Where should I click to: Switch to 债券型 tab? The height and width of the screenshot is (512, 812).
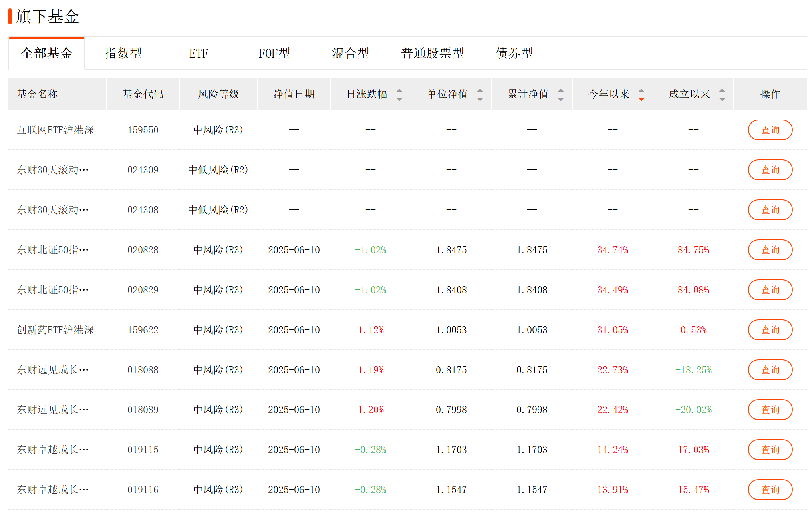[514, 53]
